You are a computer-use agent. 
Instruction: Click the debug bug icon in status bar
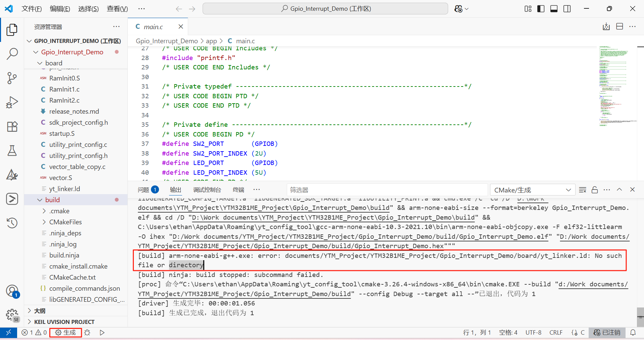(x=88, y=333)
